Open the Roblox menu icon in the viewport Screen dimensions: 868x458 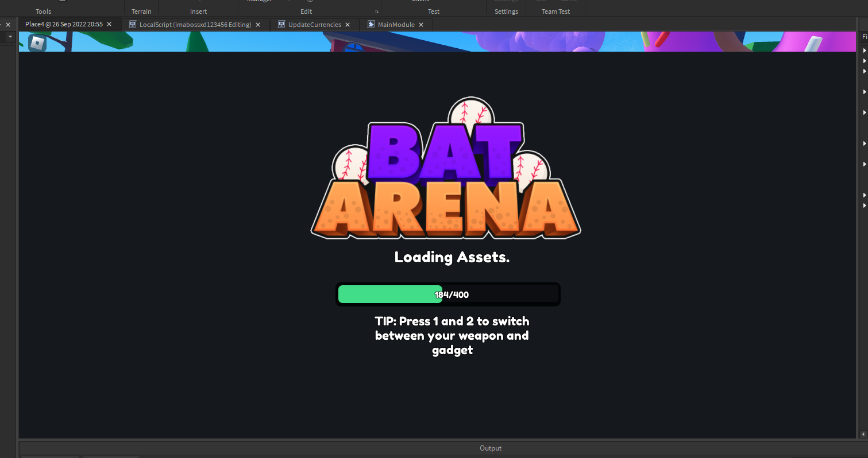click(37, 43)
